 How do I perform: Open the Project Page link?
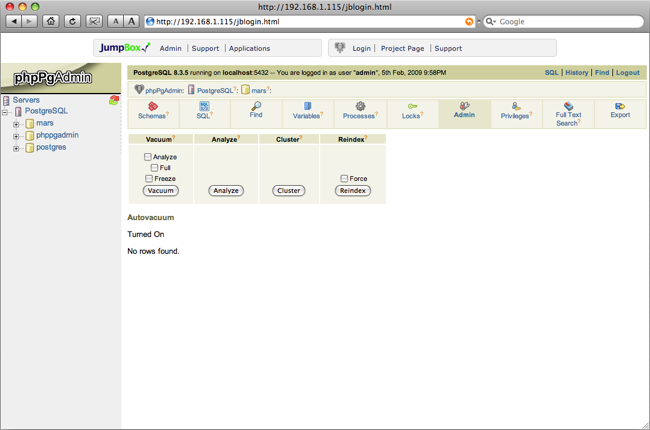point(403,49)
